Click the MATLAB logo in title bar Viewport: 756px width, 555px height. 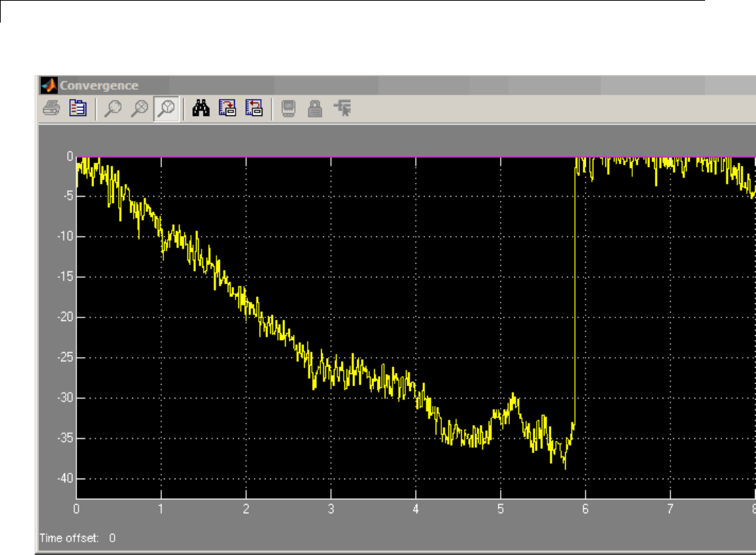click(49, 86)
